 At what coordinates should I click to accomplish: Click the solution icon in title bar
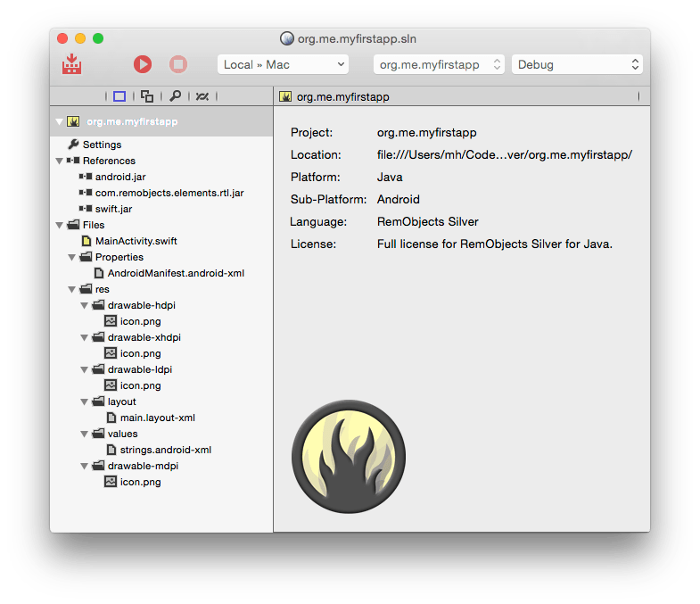pos(286,39)
